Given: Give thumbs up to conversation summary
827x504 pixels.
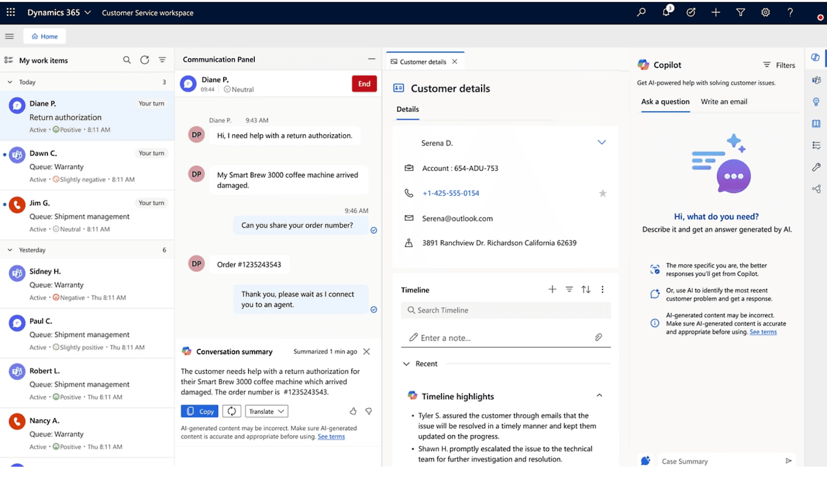Looking at the screenshot, I should point(353,411).
